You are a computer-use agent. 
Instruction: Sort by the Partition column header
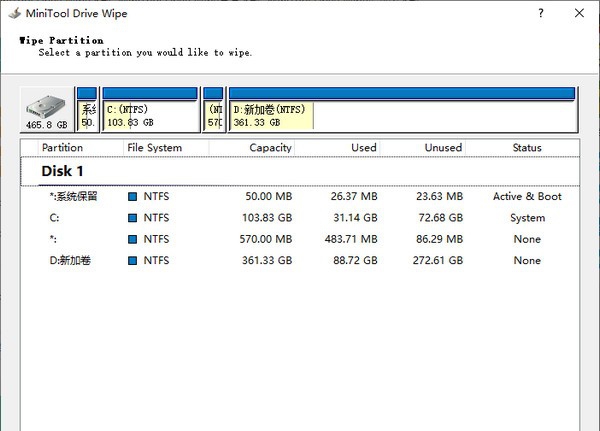tap(80, 148)
